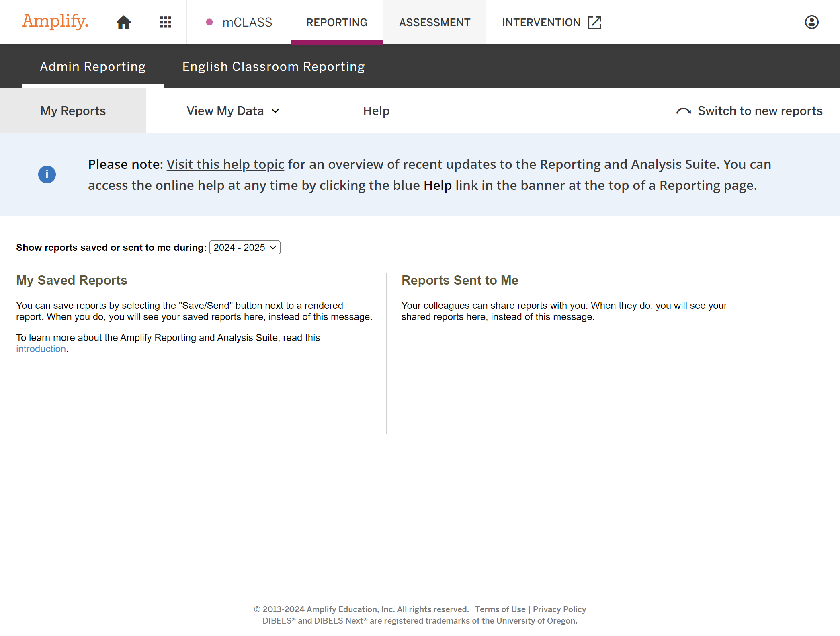The height and width of the screenshot is (636, 840).
Task: Switch to English Classroom Reporting
Action: click(274, 66)
